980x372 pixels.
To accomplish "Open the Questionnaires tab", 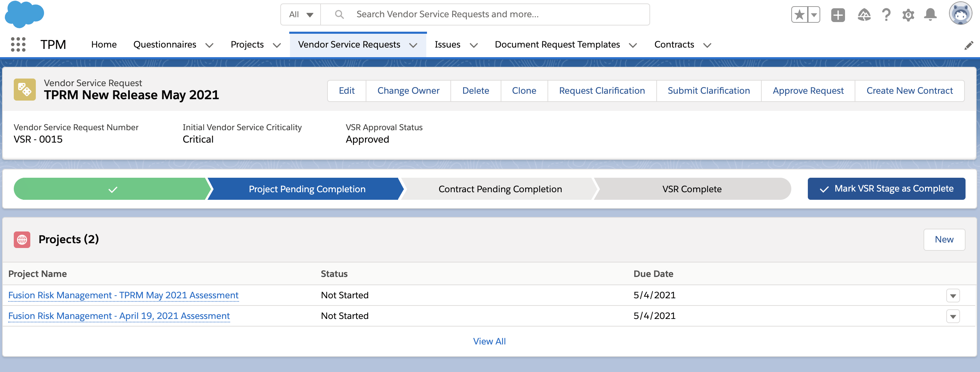I will 165,44.
